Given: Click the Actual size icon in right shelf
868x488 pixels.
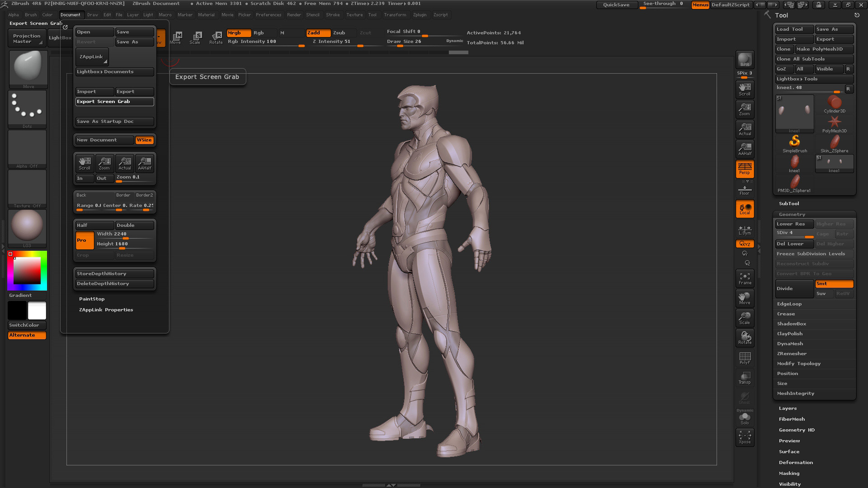Looking at the screenshot, I should tap(745, 129).
